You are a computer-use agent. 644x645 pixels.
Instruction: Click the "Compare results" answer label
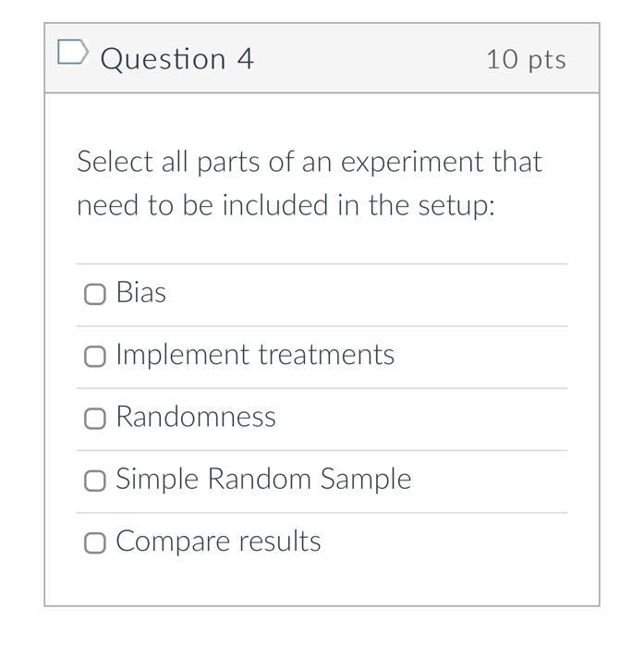point(218,542)
